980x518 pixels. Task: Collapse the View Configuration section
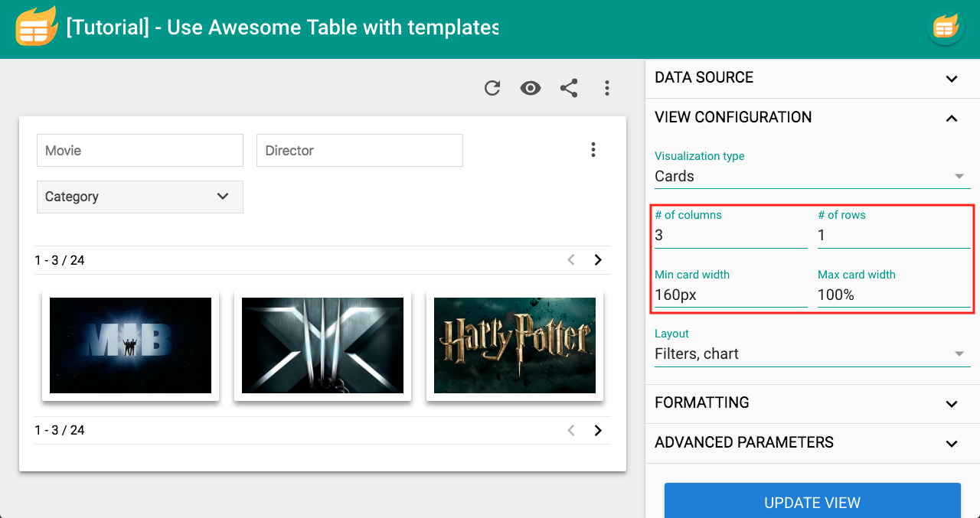click(x=812, y=117)
